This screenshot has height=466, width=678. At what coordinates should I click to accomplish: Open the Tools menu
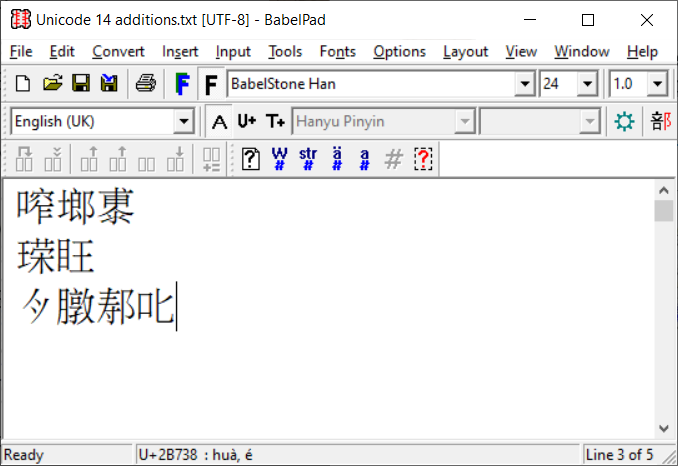285,51
